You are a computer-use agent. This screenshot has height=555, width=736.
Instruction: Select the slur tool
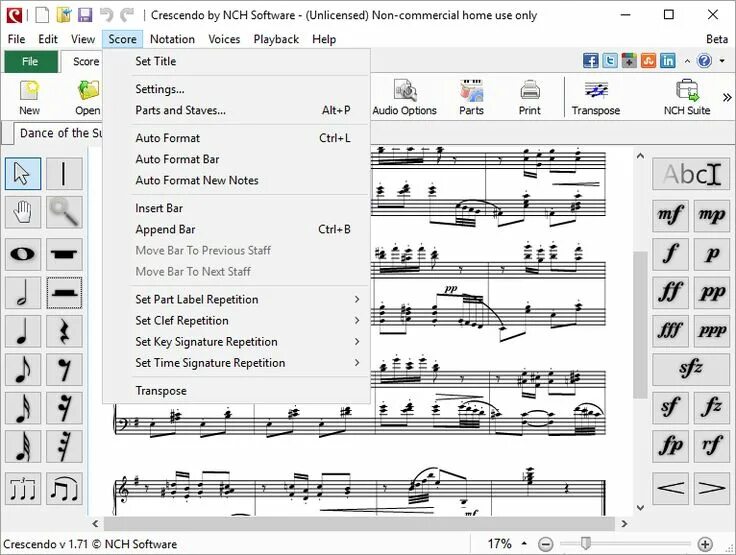[64, 488]
